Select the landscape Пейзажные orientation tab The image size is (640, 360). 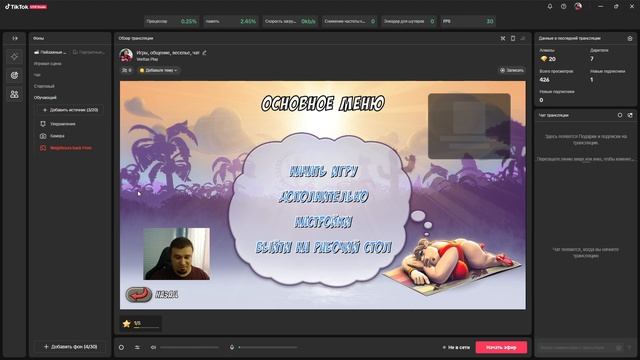point(50,52)
